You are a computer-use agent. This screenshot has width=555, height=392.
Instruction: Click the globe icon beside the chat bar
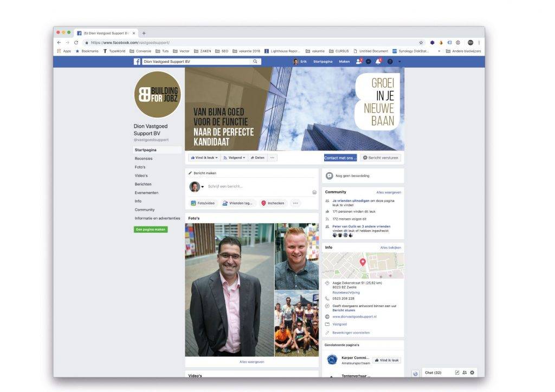tap(416, 373)
